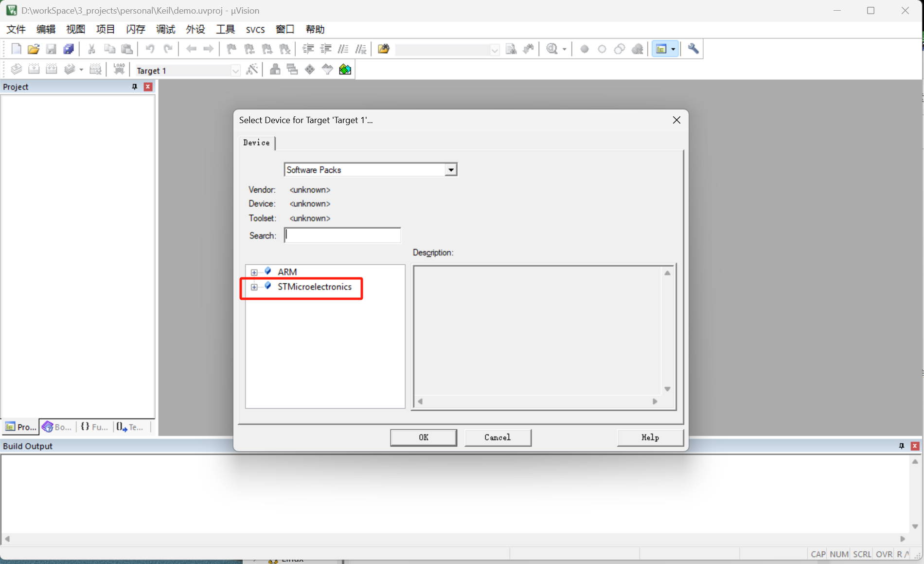Image resolution: width=924 pixels, height=564 pixels.
Task: Expand the STMicroelectronics tree node
Action: point(254,287)
